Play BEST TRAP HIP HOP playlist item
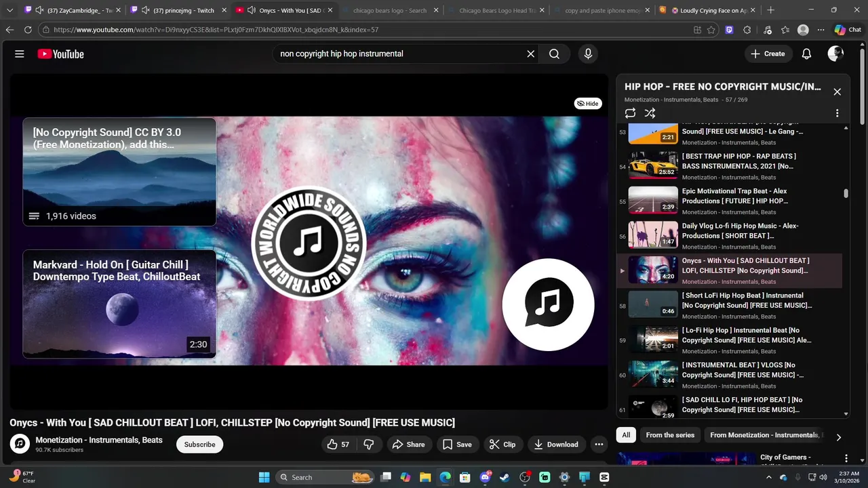Image resolution: width=868 pixels, height=488 pixels. point(729,166)
